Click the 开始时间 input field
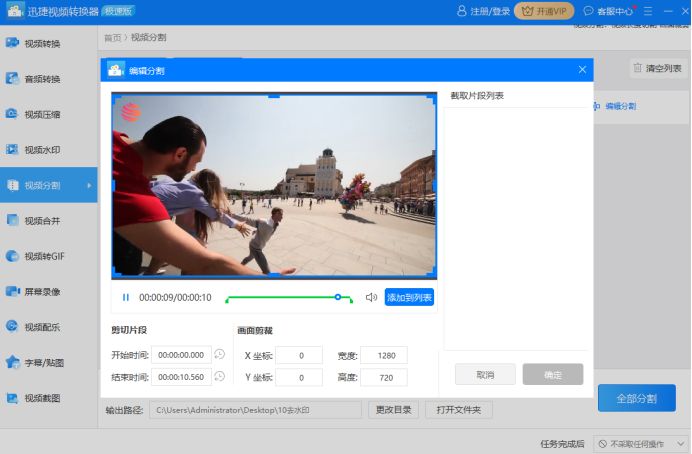This screenshot has height=454, width=692. tap(181, 355)
